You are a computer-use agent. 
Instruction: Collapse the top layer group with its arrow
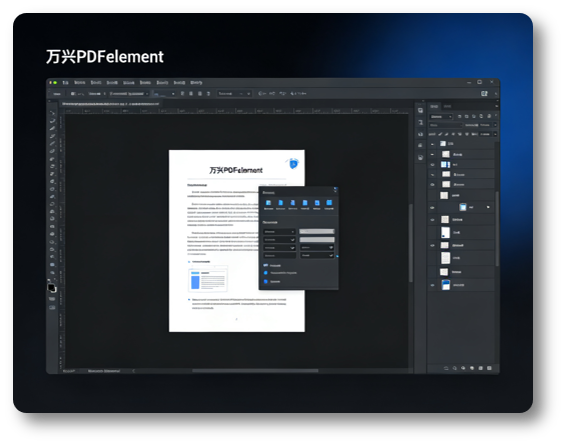pyautogui.click(x=432, y=144)
